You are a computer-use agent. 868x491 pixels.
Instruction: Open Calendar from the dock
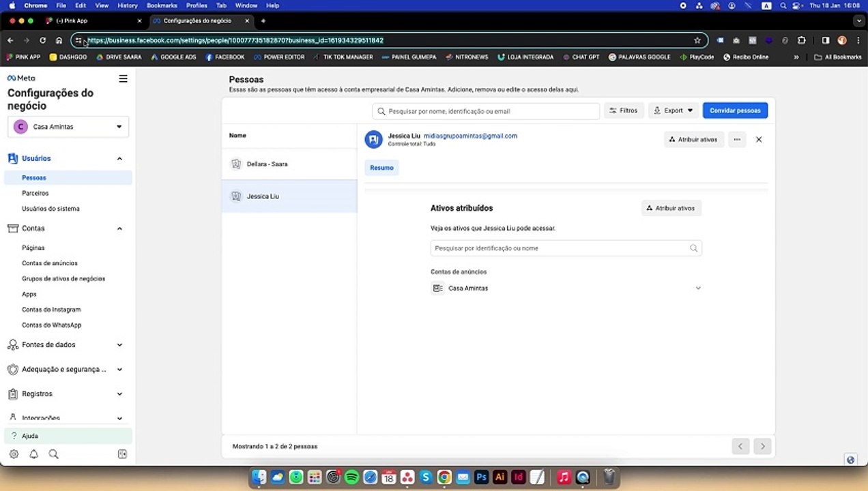coord(388,477)
